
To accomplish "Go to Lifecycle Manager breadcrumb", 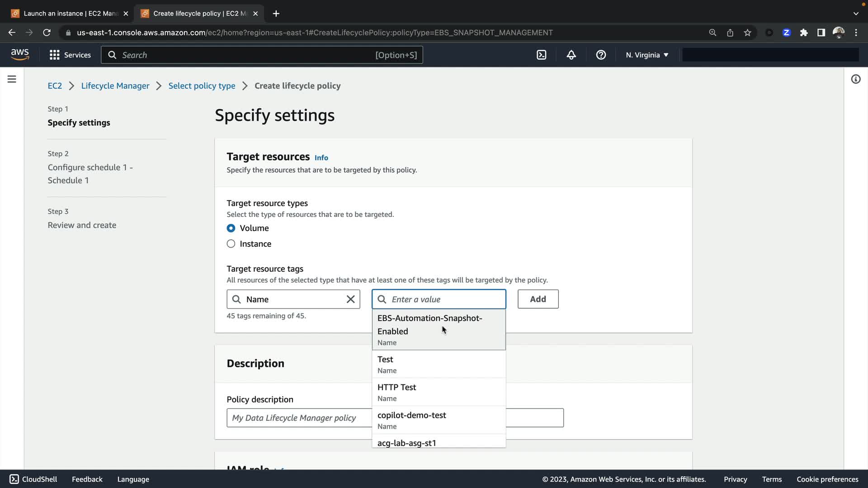I will point(115,86).
